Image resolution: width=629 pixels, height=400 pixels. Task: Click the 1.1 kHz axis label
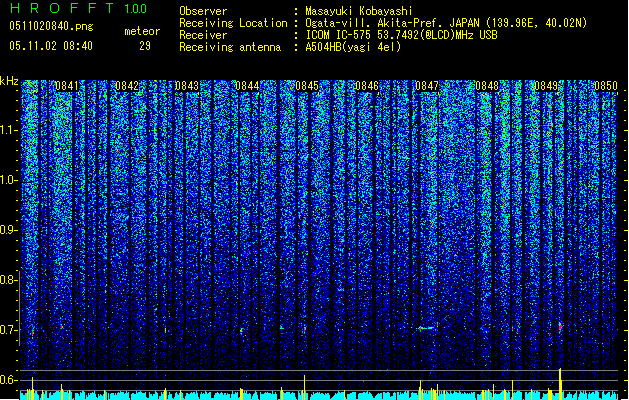(x=9, y=130)
